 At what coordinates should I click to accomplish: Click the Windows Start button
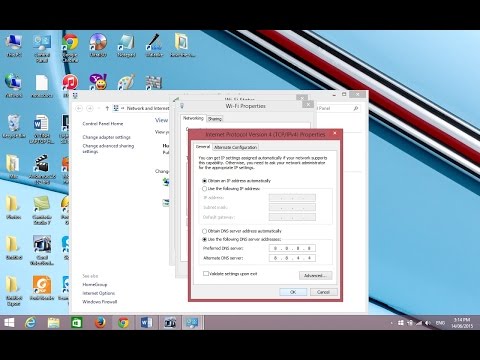click(9, 323)
